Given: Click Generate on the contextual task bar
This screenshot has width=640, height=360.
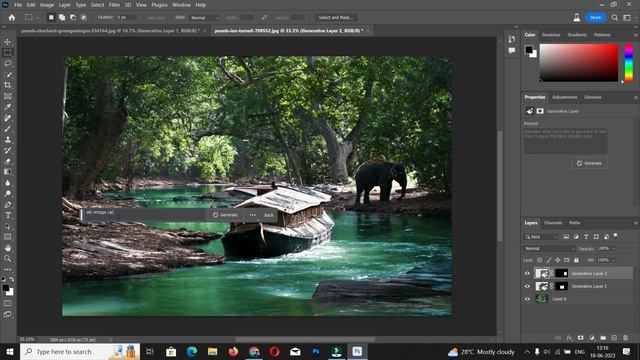Looking at the screenshot, I should click(x=225, y=215).
